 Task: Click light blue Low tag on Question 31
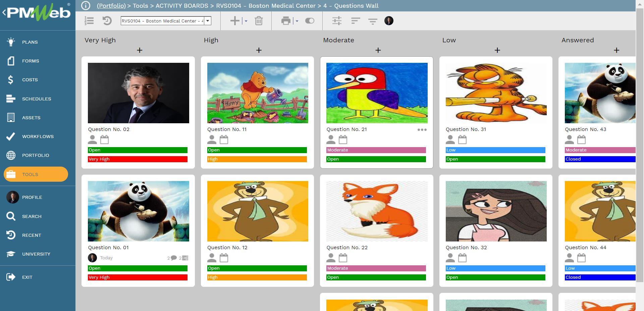click(495, 150)
